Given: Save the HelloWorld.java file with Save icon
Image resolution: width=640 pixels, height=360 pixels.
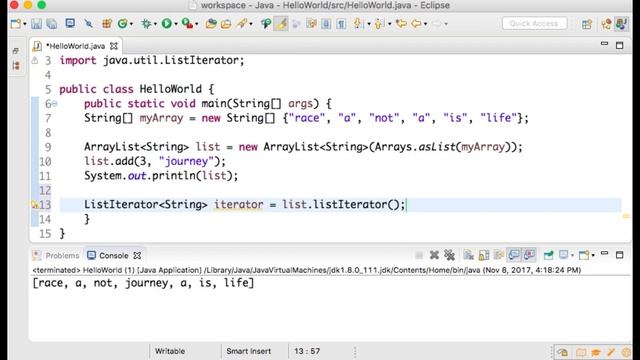Looking at the screenshot, I should point(36,24).
